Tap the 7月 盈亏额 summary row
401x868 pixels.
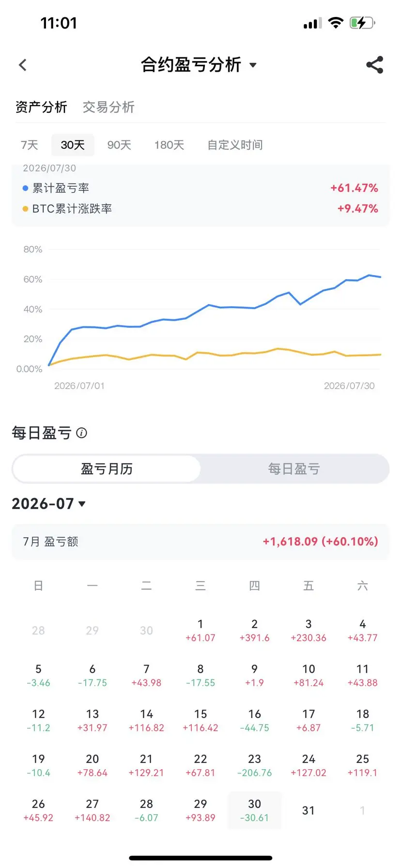click(200, 542)
